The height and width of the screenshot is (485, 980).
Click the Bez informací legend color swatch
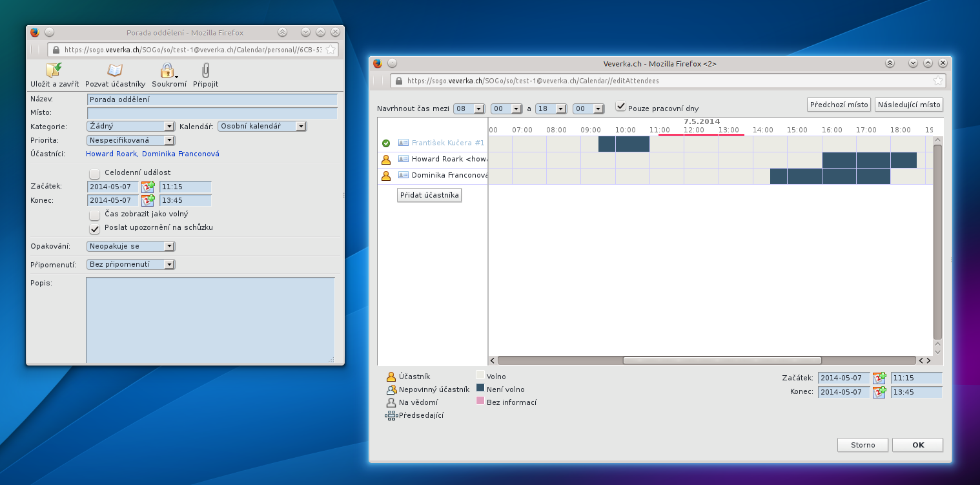(480, 401)
